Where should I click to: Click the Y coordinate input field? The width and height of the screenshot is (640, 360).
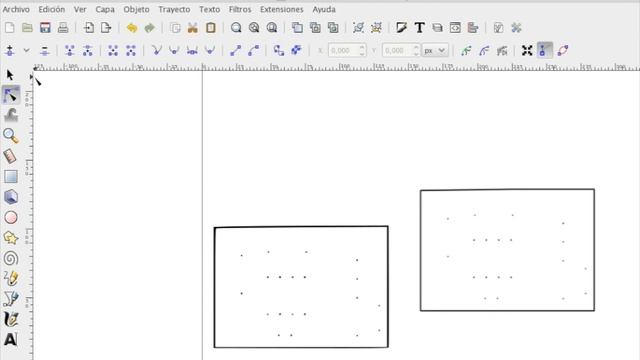pos(401,51)
